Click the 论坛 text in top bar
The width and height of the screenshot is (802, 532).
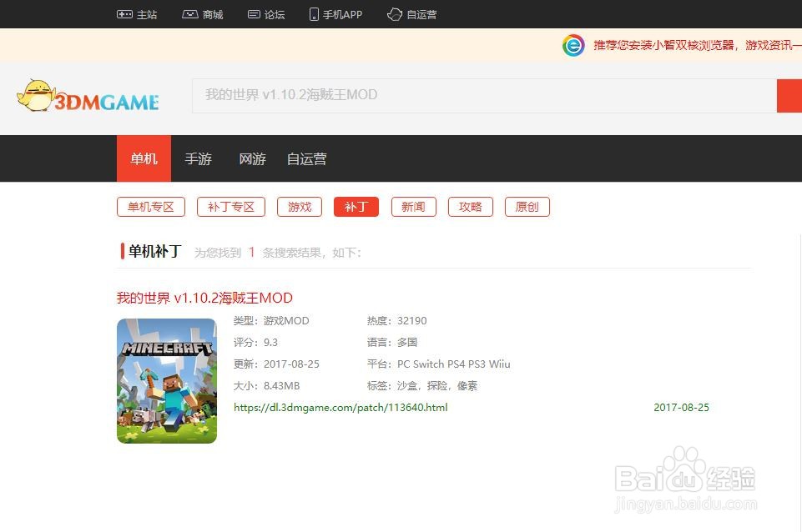pos(275,14)
